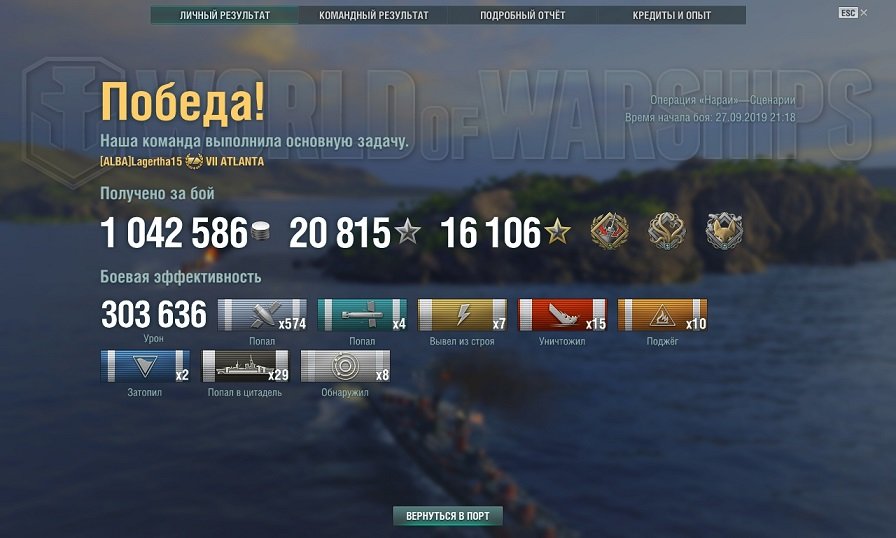Screen dimensions: 896x538
Task: Open the Командный результат tab
Action: (x=373, y=15)
